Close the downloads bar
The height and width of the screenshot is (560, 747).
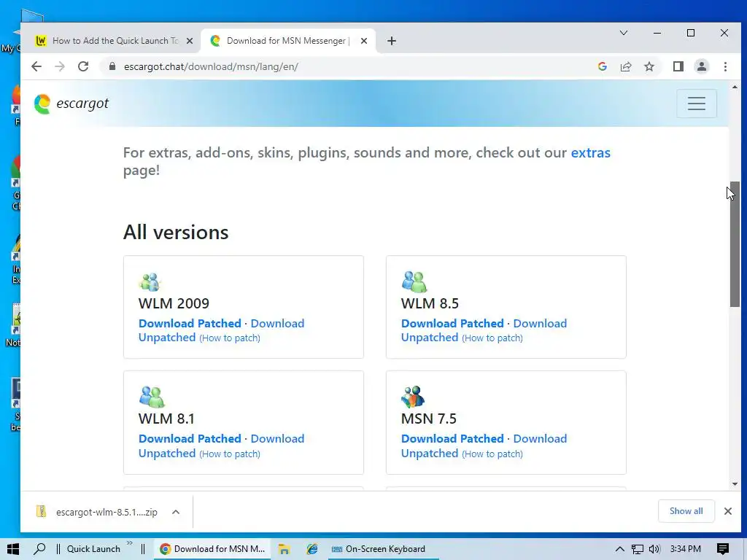pyautogui.click(x=727, y=511)
